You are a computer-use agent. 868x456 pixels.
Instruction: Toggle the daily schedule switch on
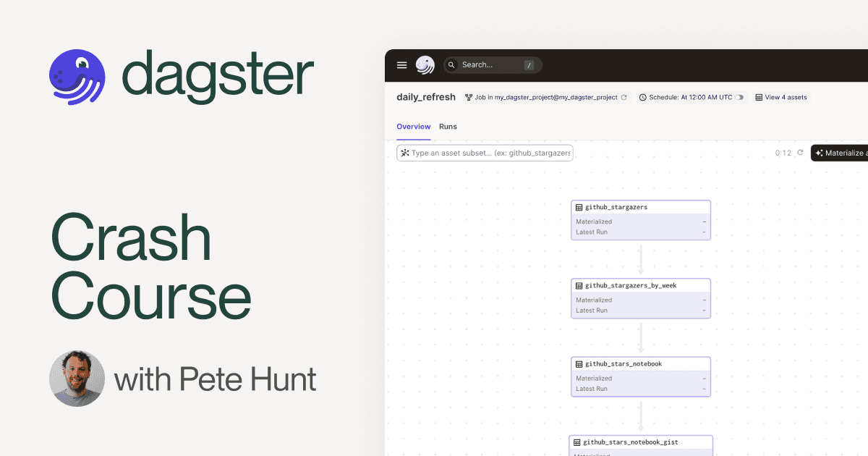coord(740,97)
